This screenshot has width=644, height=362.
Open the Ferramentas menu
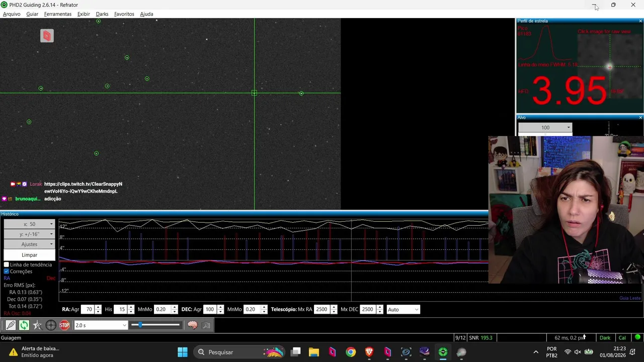click(x=58, y=14)
